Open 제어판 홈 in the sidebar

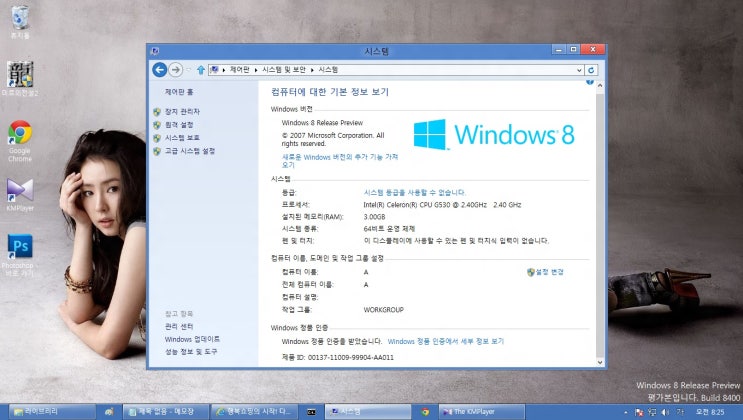tap(179, 92)
